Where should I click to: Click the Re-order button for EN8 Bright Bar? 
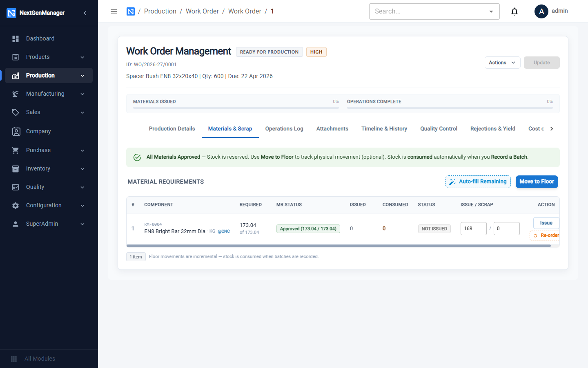[x=545, y=236]
